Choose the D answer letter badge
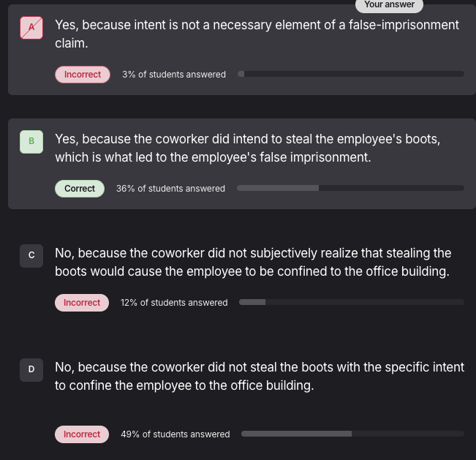 coord(31,369)
